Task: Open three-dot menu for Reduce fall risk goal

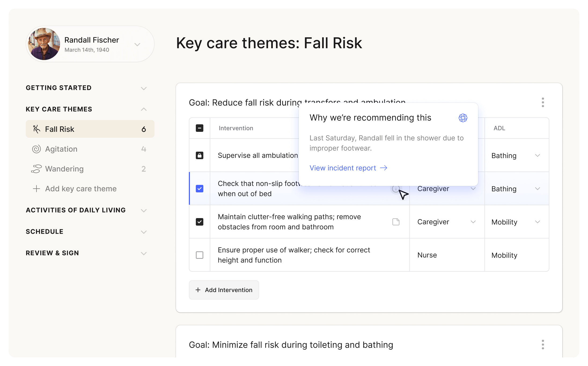Action: click(x=543, y=102)
